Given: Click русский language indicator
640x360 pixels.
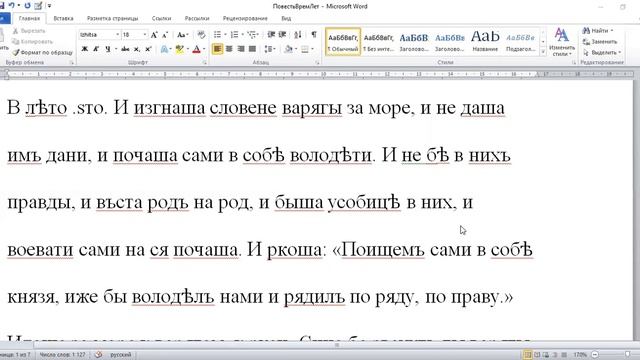Looking at the screenshot, I should [121, 355].
